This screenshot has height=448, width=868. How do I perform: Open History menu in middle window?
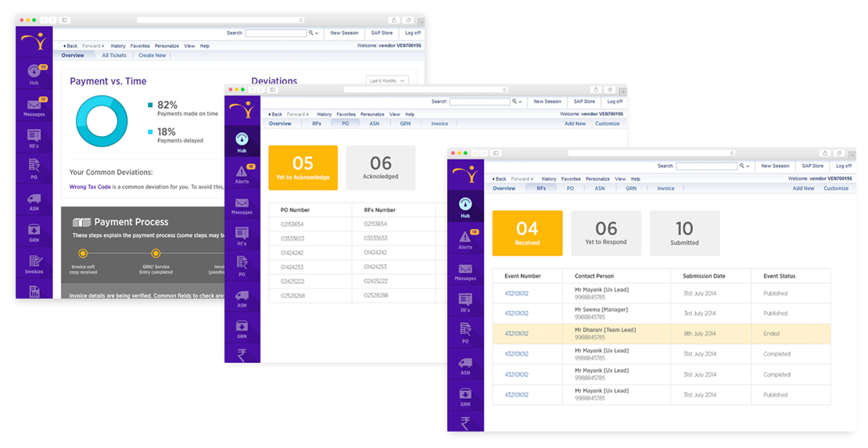pyautogui.click(x=325, y=114)
